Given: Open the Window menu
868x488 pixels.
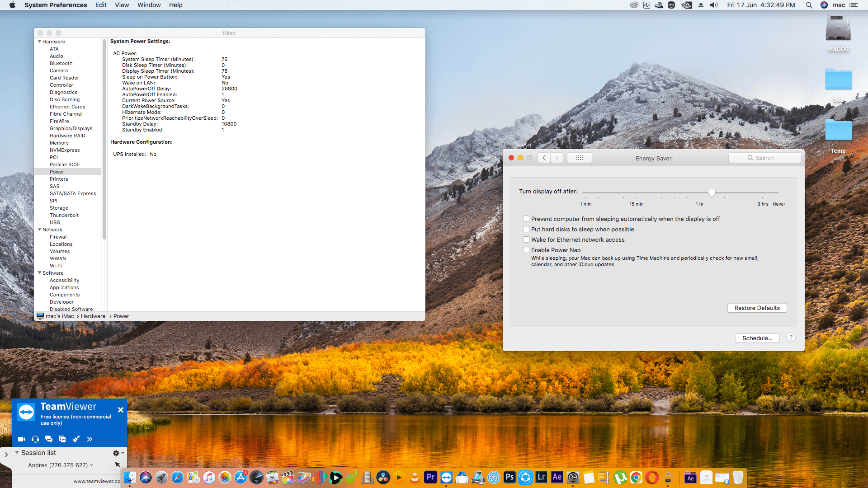Looking at the screenshot, I should (149, 5).
